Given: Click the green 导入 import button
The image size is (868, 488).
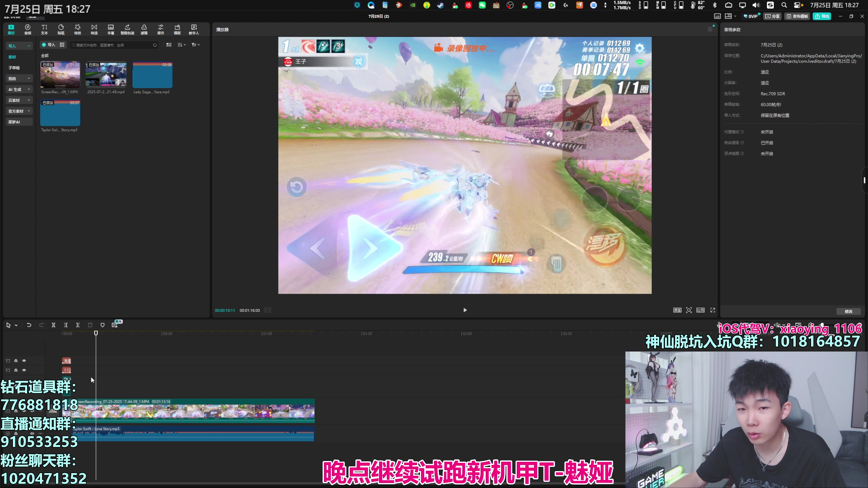Looking at the screenshot, I should click(x=48, y=45).
